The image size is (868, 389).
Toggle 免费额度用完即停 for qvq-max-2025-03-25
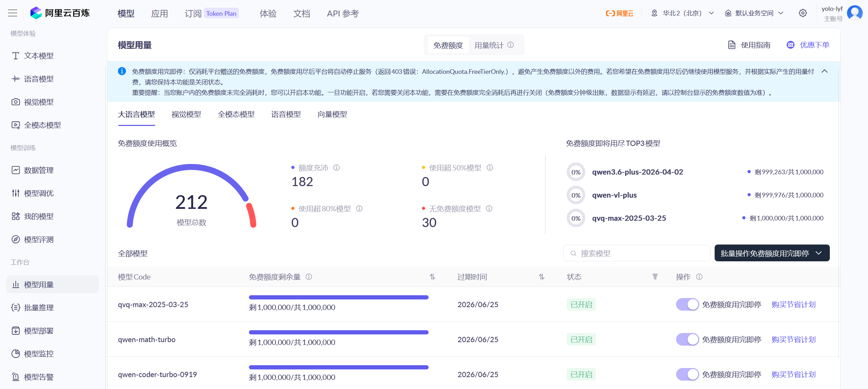coord(687,304)
